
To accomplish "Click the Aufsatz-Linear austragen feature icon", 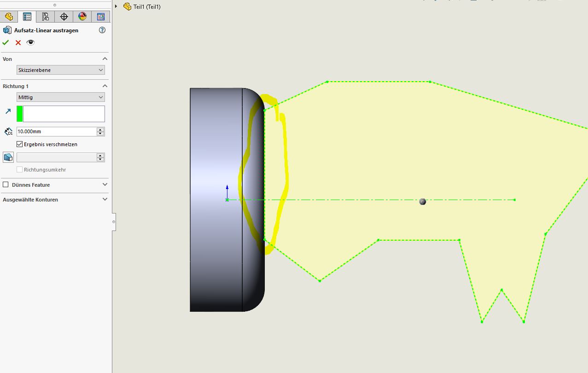I will [x=7, y=30].
